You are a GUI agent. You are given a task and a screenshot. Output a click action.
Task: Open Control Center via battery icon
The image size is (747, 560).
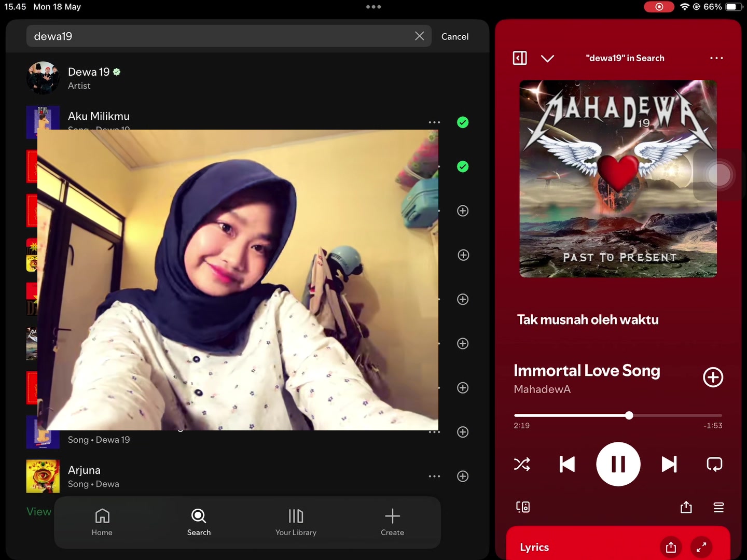[x=734, y=7]
